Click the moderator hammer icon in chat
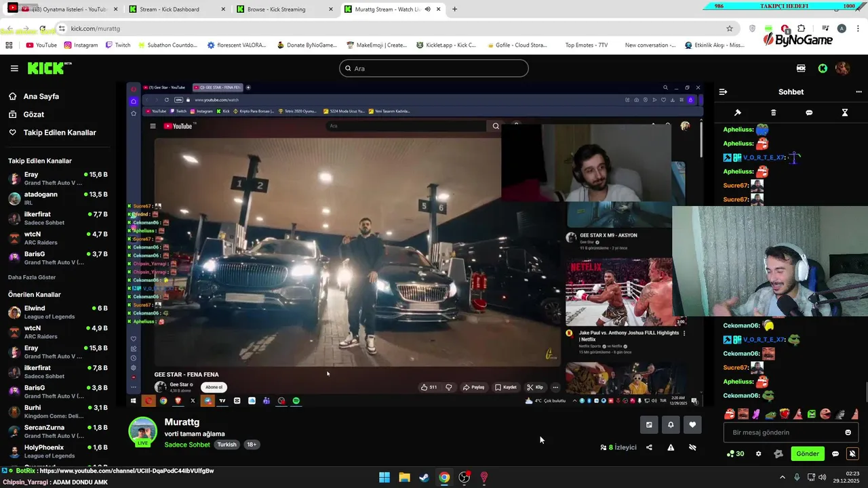The height and width of the screenshot is (488, 868). tap(738, 113)
